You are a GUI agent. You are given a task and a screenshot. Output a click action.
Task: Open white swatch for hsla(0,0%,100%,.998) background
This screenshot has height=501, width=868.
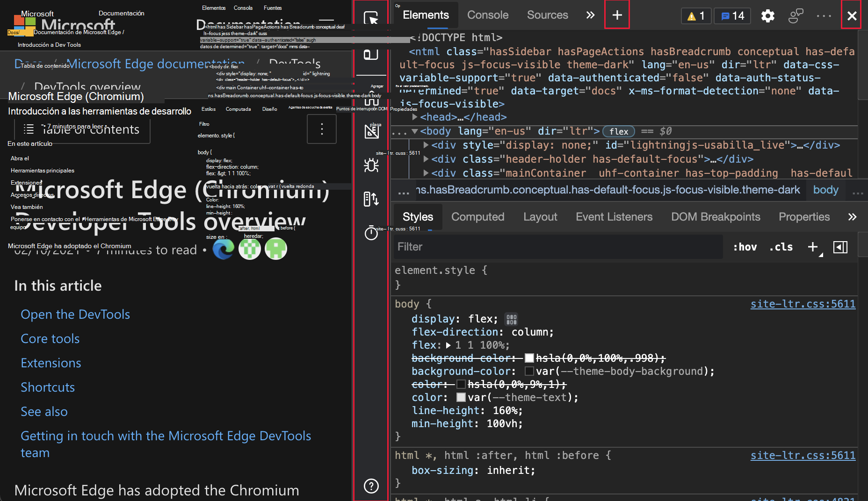(x=529, y=358)
